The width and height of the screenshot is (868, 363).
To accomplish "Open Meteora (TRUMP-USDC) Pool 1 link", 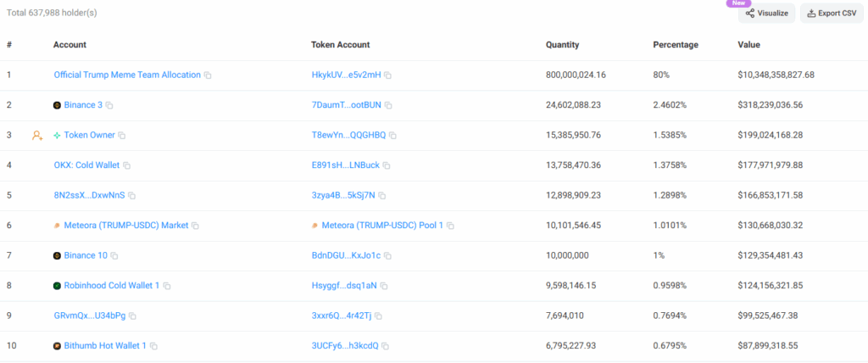I will coord(382,226).
